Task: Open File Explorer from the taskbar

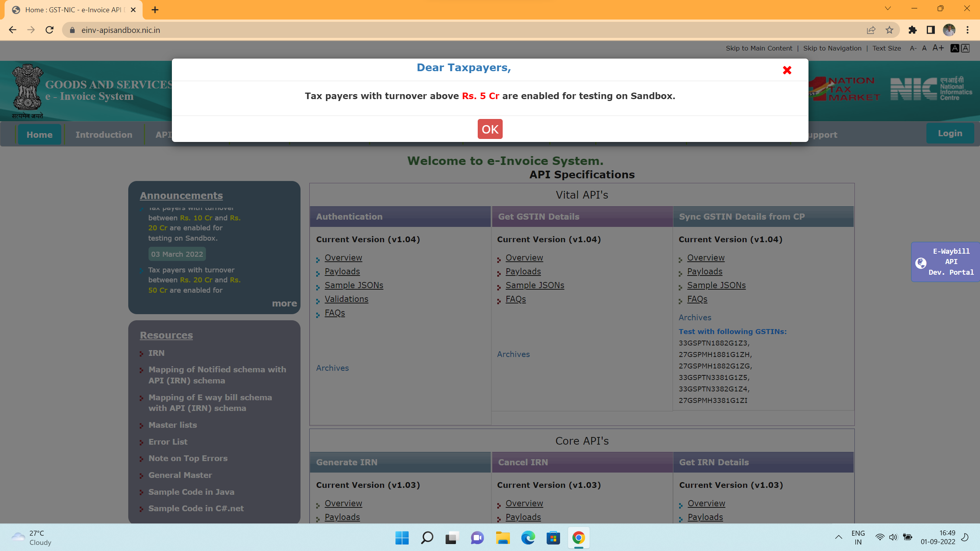Action: pyautogui.click(x=503, y=538)
